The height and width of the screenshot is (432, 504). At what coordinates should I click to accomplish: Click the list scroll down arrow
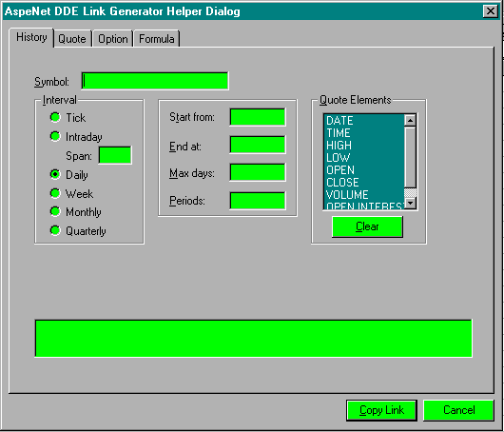tap(410, 203)
